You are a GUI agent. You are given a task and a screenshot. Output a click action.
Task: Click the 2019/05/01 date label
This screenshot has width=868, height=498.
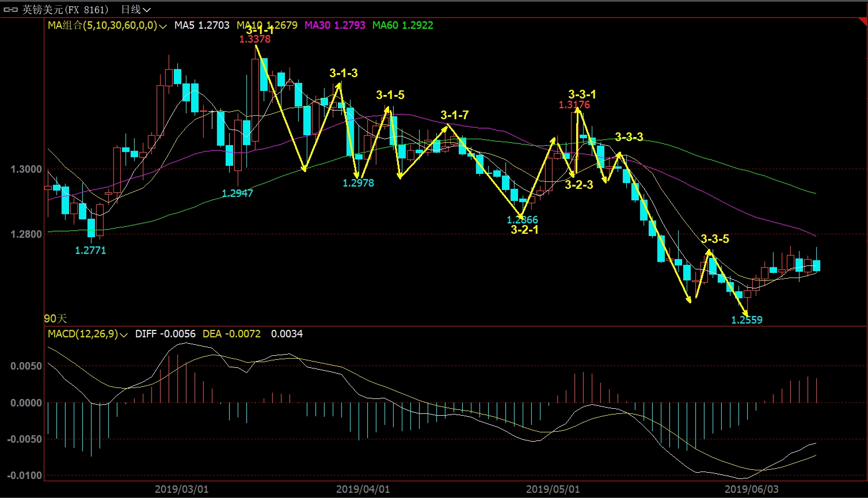point(553,489)
